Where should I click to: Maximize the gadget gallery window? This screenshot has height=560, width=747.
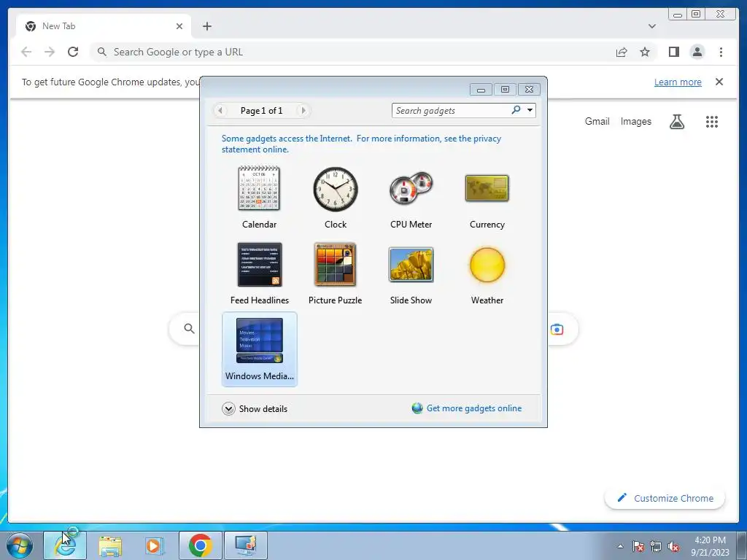click(x=505, y=90)
